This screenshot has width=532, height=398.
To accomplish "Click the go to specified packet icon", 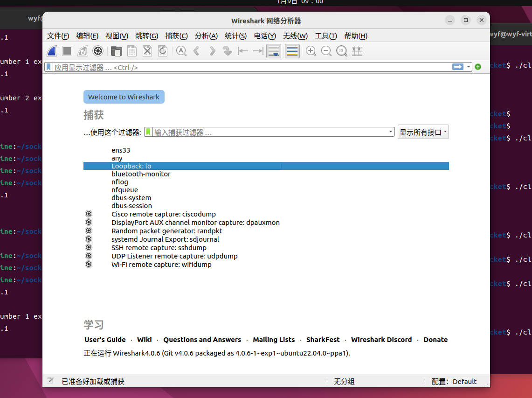I will coord(227,51).
